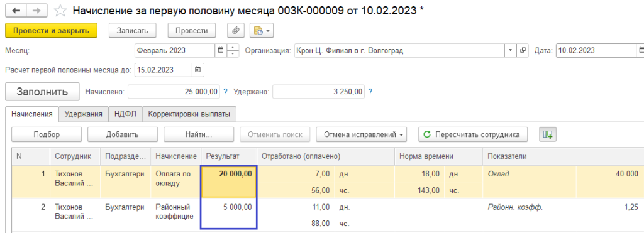Sort by the Сотрудник column header
Screen dimensions: 644x233
pyautogui.click(x=75, y=156)
